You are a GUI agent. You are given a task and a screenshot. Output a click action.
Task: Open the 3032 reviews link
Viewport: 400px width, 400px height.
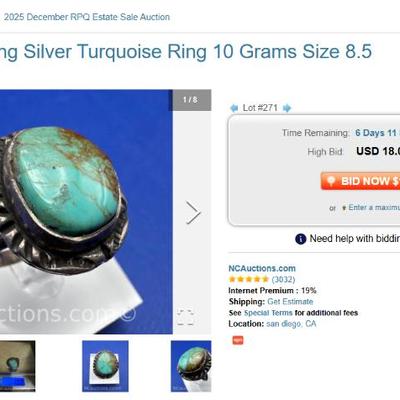[283, 279]
